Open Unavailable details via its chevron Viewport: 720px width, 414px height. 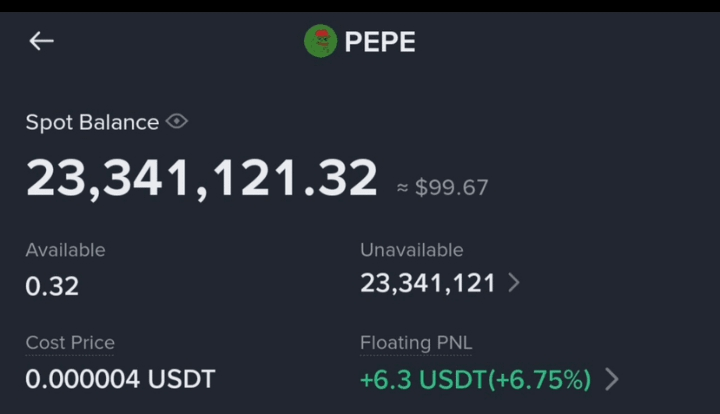click(514, 283)
